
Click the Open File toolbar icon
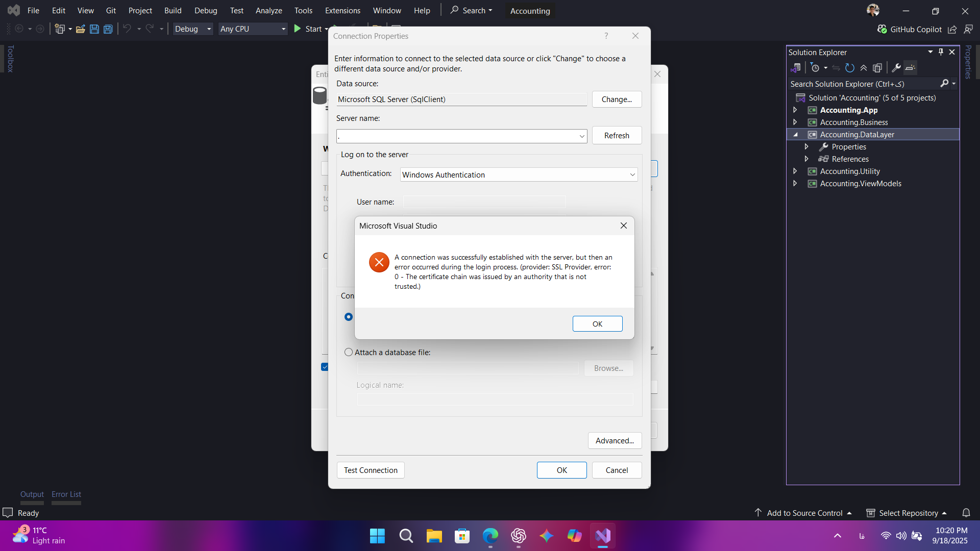[x=80, y=29]
